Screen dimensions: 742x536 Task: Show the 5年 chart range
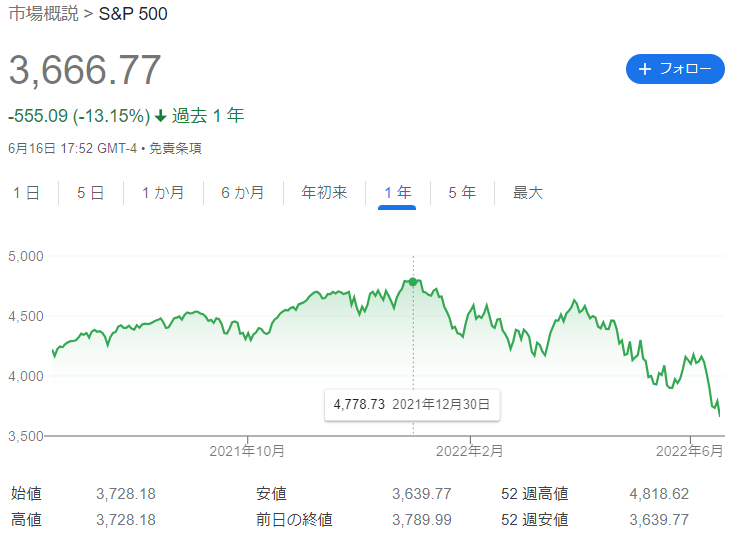point(462,193)
